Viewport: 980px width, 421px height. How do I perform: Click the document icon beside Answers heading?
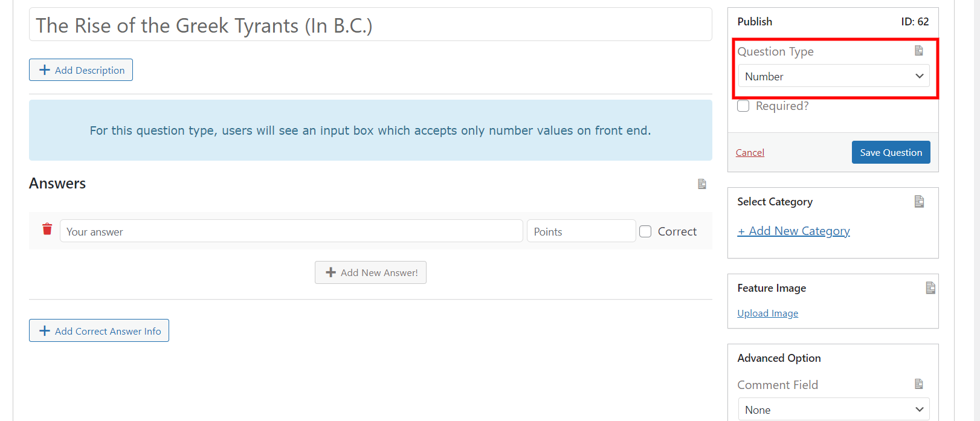click(701, 184)
